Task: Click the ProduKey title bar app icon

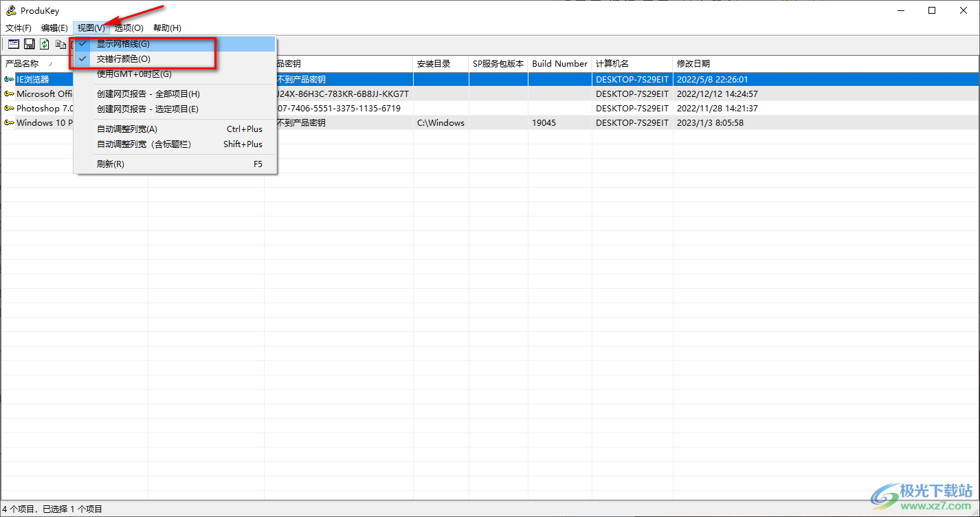Action: pyautogui.click(x=11, y=11)
